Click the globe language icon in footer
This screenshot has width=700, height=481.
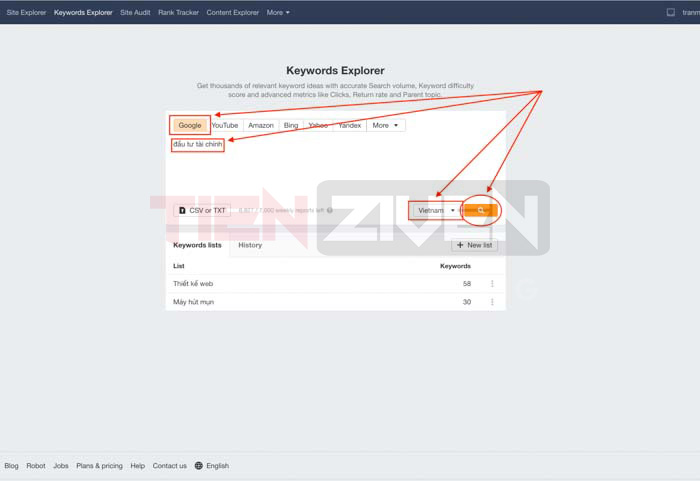click(199, 465)
